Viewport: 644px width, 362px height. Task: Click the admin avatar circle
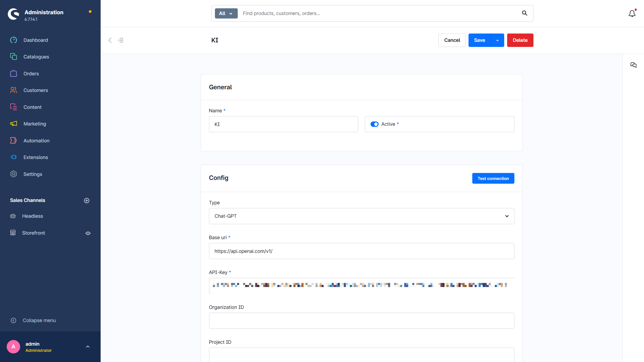[x=13, y=346]
